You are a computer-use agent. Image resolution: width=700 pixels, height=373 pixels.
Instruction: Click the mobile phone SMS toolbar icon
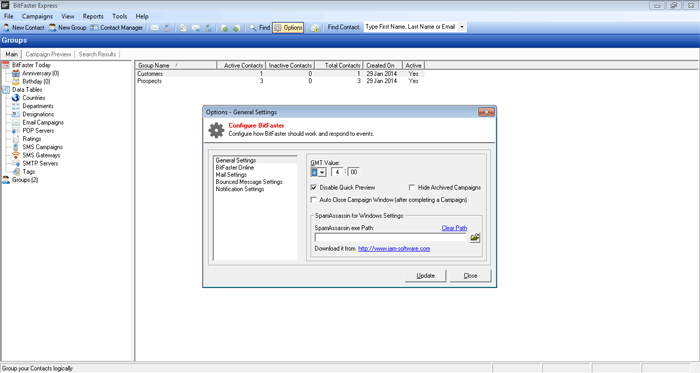(x=167, y=28)
